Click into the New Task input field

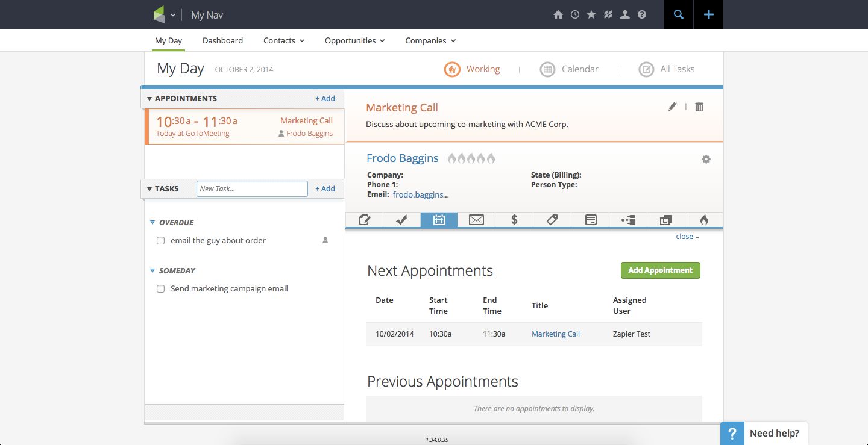tap(252, 188)
